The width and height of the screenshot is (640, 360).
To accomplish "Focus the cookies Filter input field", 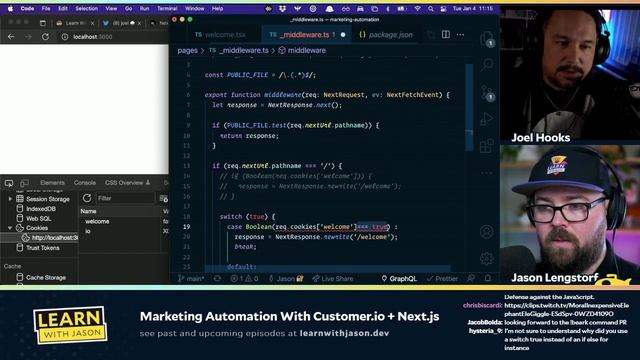I will click(x=125, y=198).
